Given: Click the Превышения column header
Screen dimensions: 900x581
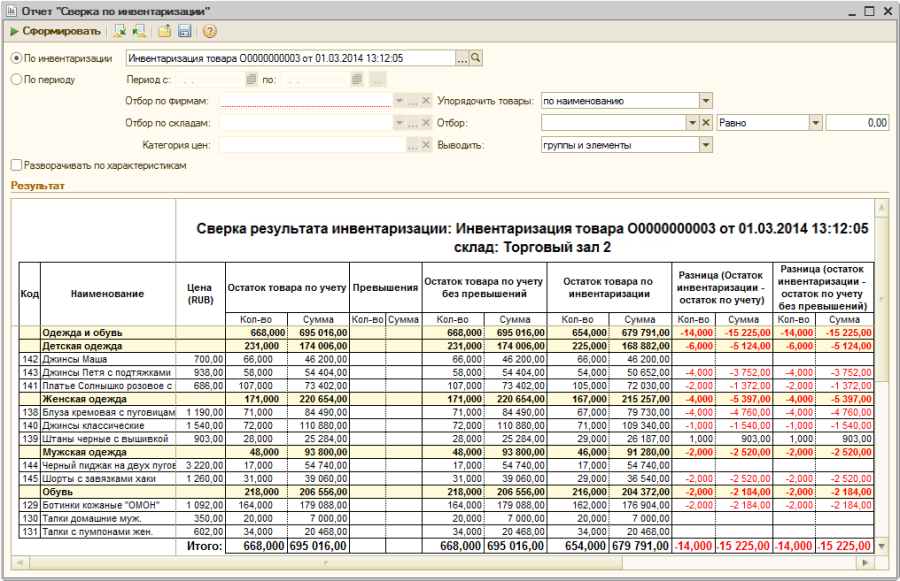Looking at the screenshot, I should 385,288.
